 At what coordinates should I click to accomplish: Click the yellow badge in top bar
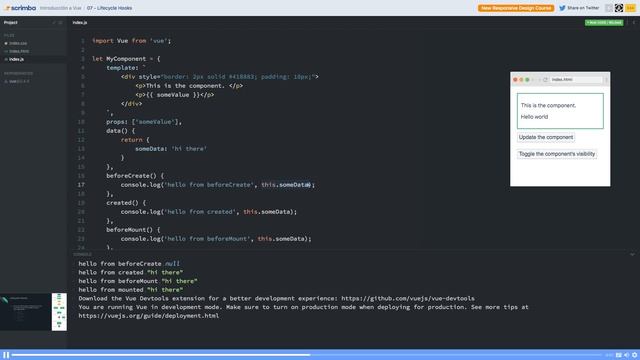click(x=630, y=8)
